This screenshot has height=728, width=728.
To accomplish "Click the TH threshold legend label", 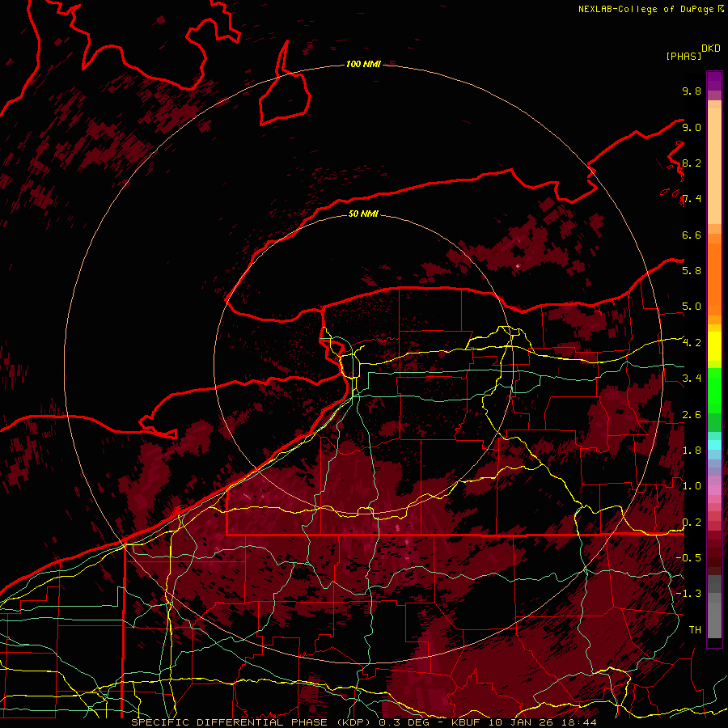I will 695,629.
